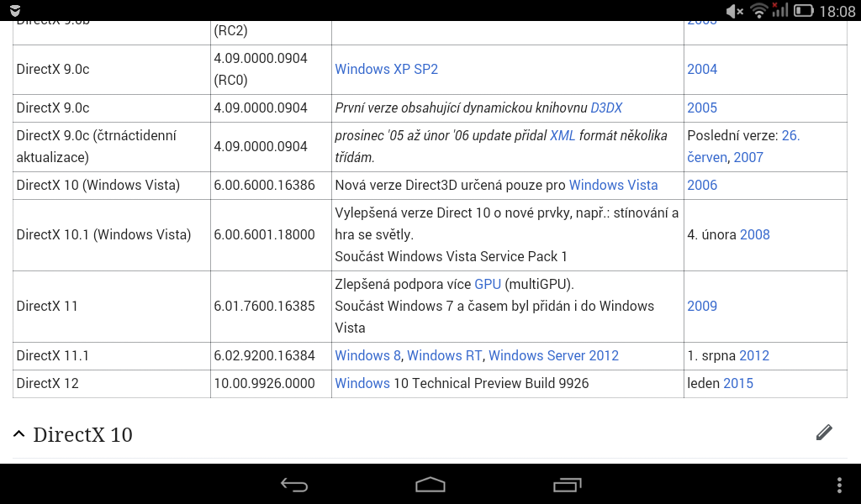Viewport: 861px width, 504px height.
Task: Select version number 6.00.6000.16386
Action: tap(264, 186)
